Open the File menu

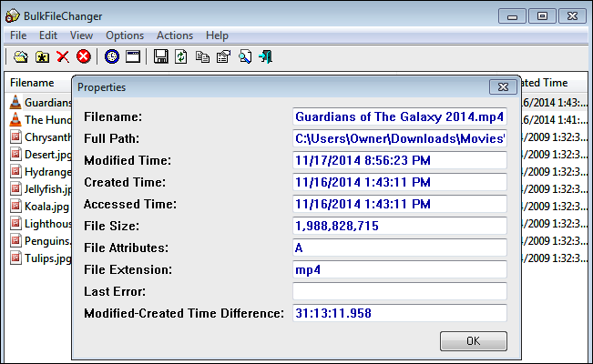point(18,35)
